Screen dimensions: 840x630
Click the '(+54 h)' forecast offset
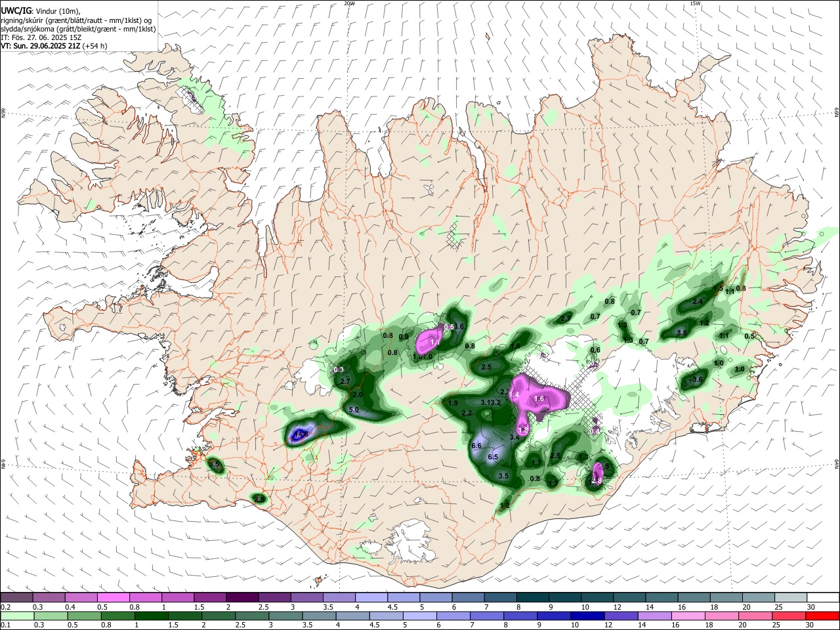(94, 46)
